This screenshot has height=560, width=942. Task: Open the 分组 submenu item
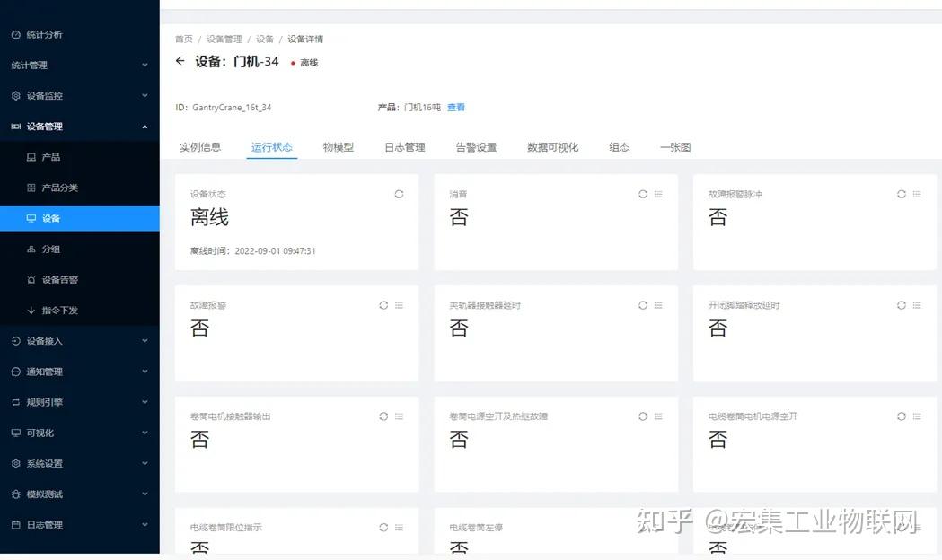point(80,249)
